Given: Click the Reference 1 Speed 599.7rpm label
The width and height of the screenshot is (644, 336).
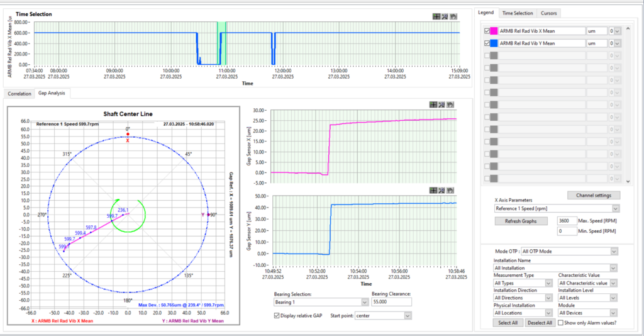Looking at the screenshot, I should click(x=67, y=123).
